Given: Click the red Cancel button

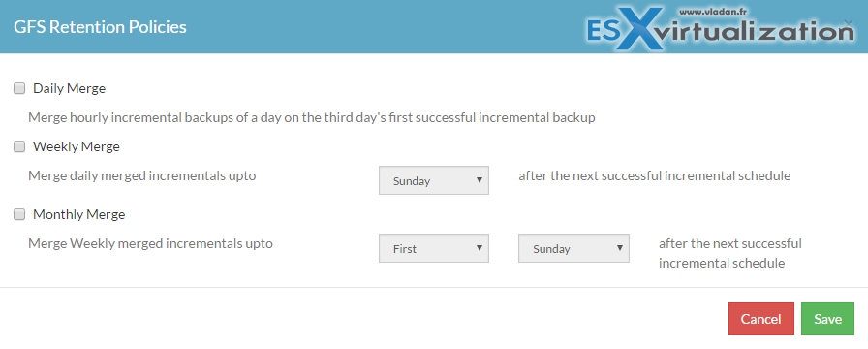Looking at the screenshot, I should 761,319.
